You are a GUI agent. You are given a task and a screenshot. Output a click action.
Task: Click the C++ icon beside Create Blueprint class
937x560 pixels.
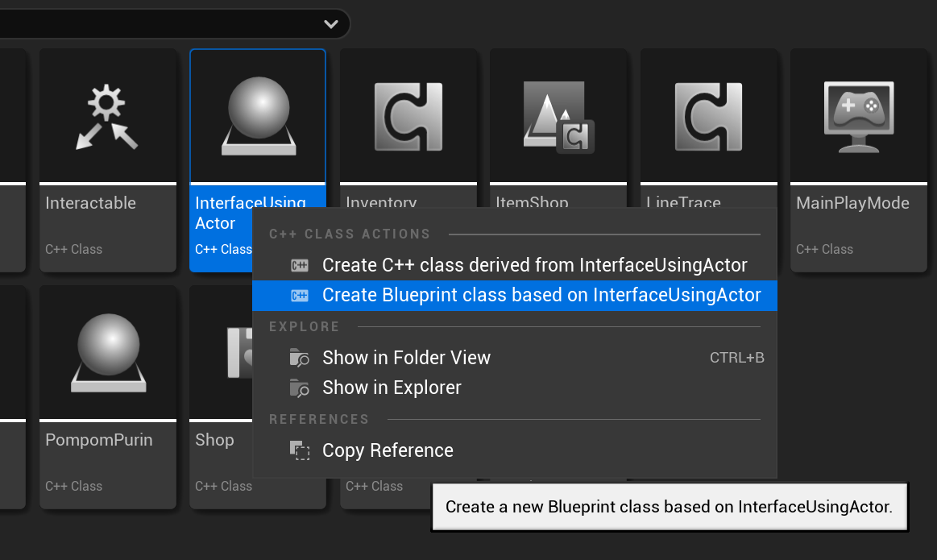pos(300,295)
